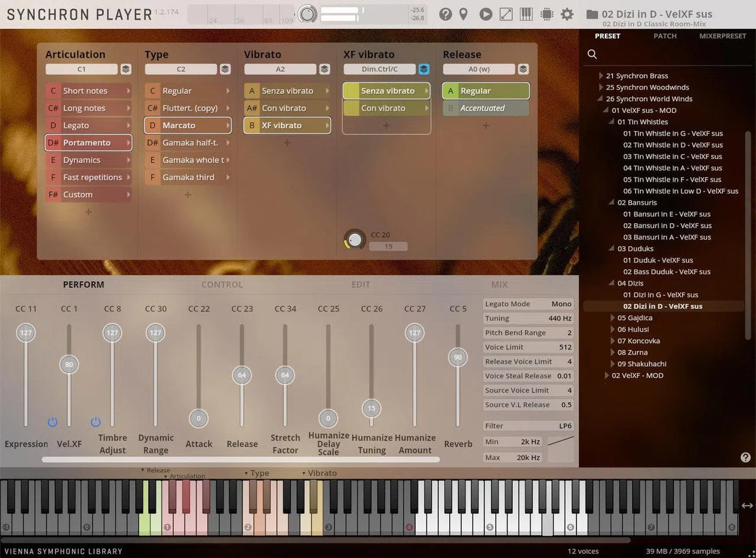756x558 pixels.
Task: Open the settings gear icon
Action: [x=567, y=14]
